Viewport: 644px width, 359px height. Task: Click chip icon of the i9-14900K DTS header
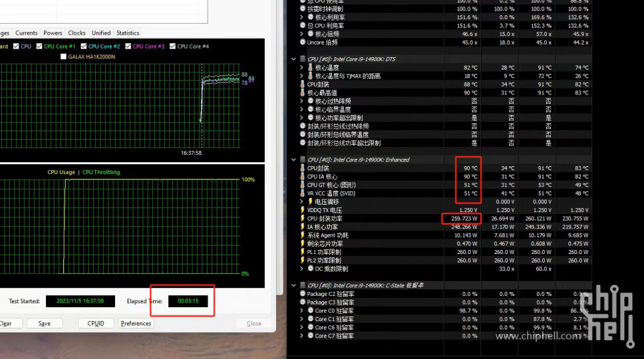pos(303,59)
